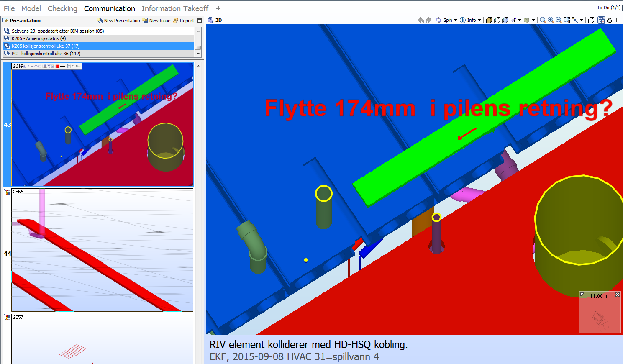This screenshot has height=364, width=623.
Task: Click the issue icon beside slide 2556
Action: coord(7,192)
